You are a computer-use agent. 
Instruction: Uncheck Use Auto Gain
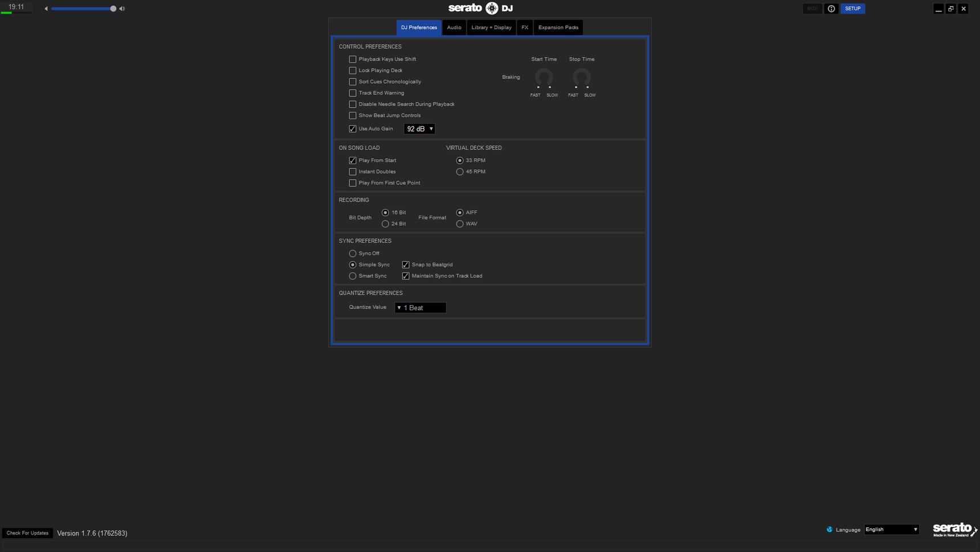[x=353, y=129]
